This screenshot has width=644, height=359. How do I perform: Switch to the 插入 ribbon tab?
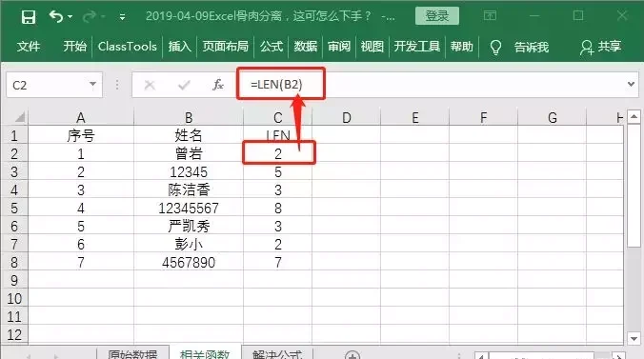click(179, 47)
